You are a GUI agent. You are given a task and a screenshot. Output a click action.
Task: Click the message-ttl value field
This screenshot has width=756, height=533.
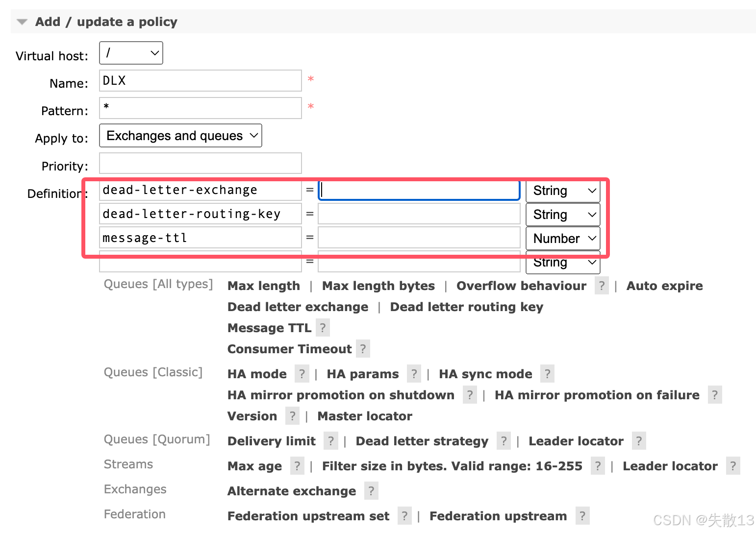419,238
